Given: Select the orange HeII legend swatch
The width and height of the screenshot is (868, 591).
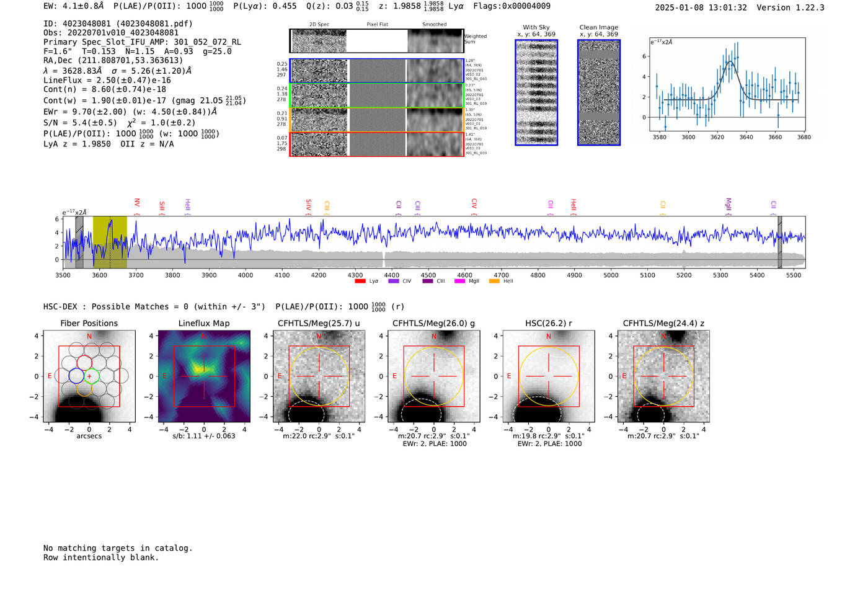Looking at the screenshot, I should 494,281.
